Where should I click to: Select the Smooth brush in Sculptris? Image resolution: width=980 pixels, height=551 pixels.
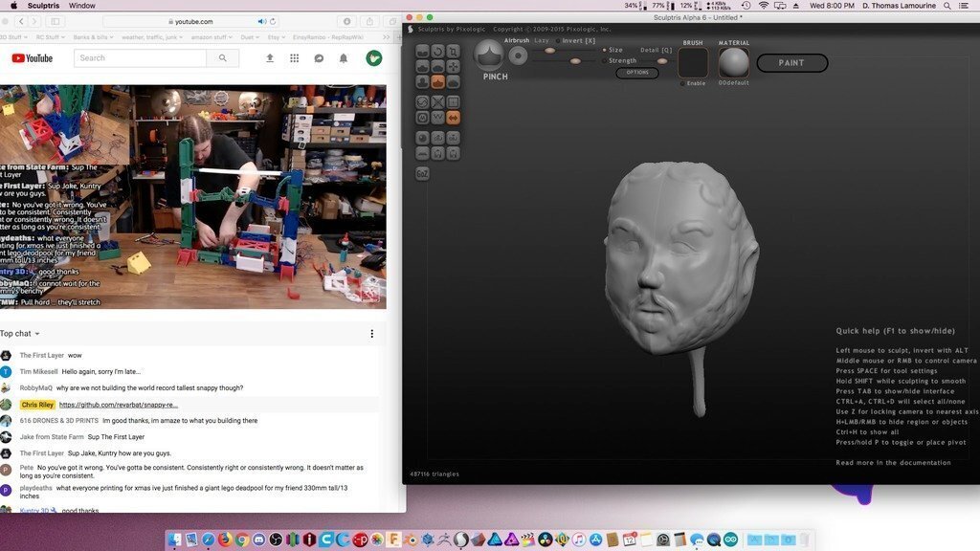(453, 82)
